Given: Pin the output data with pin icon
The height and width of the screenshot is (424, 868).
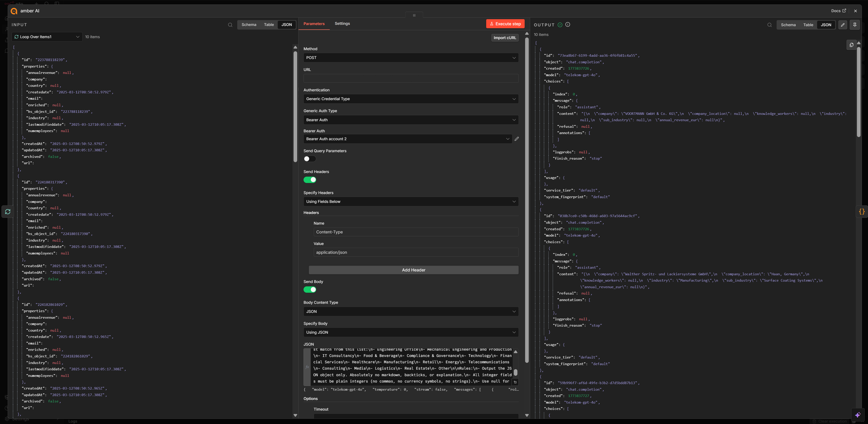Looking at the screenshot, I should pos(855,25).
